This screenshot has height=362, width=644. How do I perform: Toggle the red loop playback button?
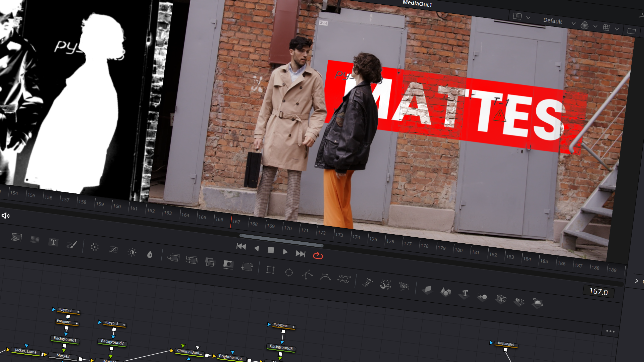(318, 256)
